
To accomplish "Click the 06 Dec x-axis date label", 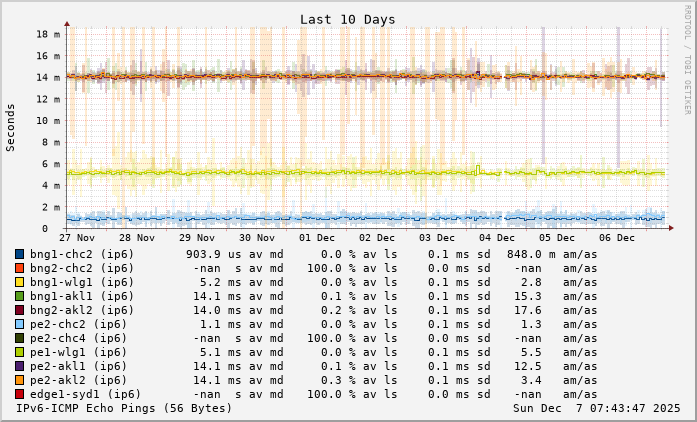I will click(x=617, y=238).
